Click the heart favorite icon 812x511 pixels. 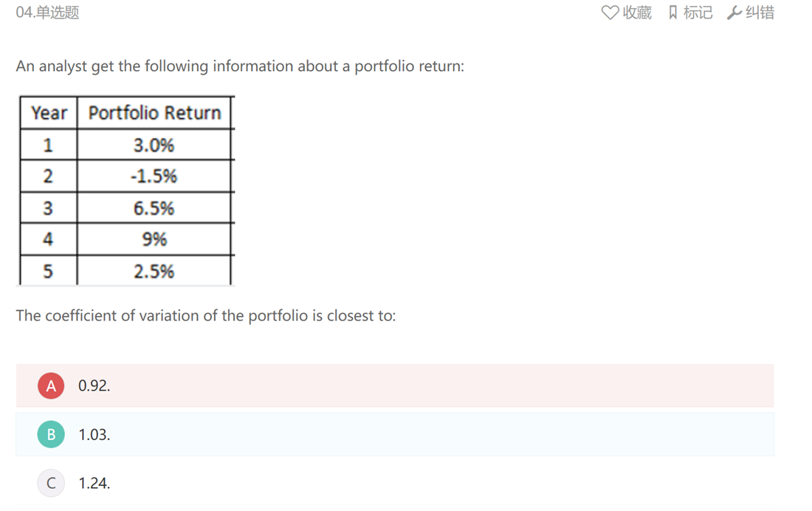(610, 13)
